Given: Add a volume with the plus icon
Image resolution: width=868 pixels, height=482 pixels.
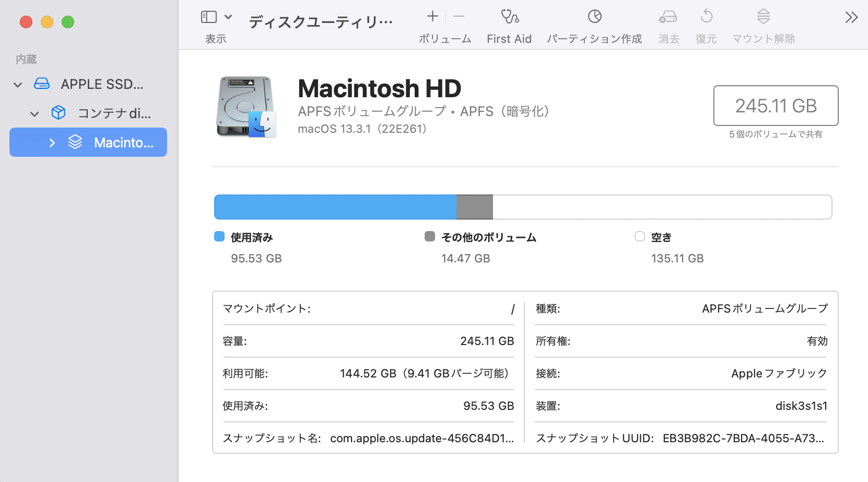Looking at the screenshot, I should click(x=432, y=16).
